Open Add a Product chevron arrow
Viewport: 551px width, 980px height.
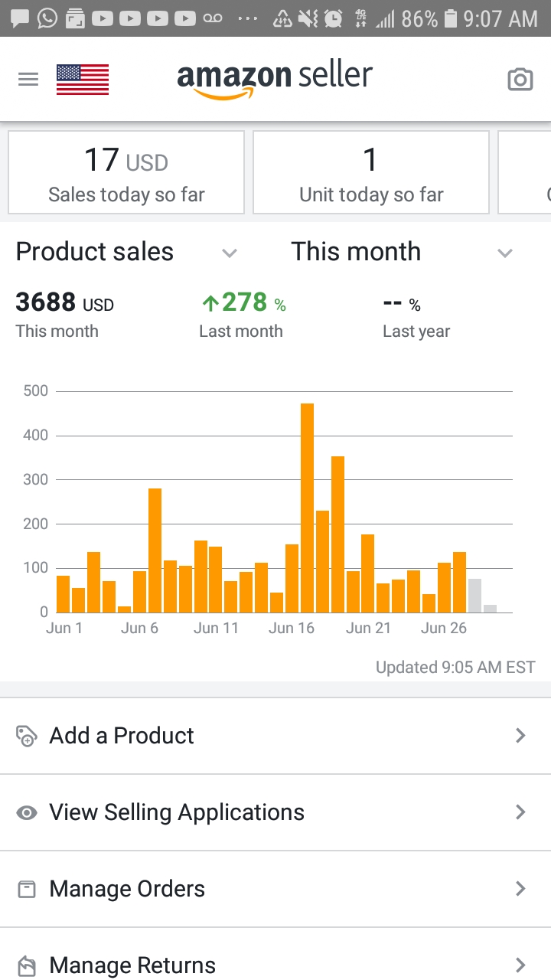tap(520, 736)
